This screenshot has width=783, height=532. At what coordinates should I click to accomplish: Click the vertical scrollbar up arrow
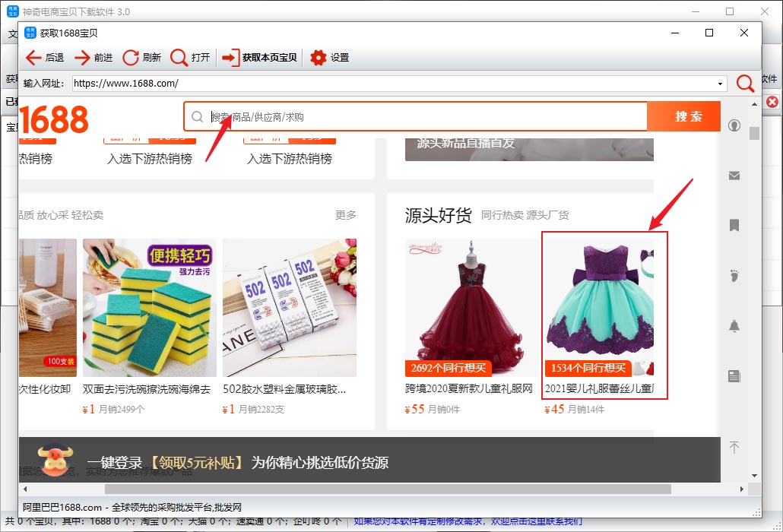754,104
